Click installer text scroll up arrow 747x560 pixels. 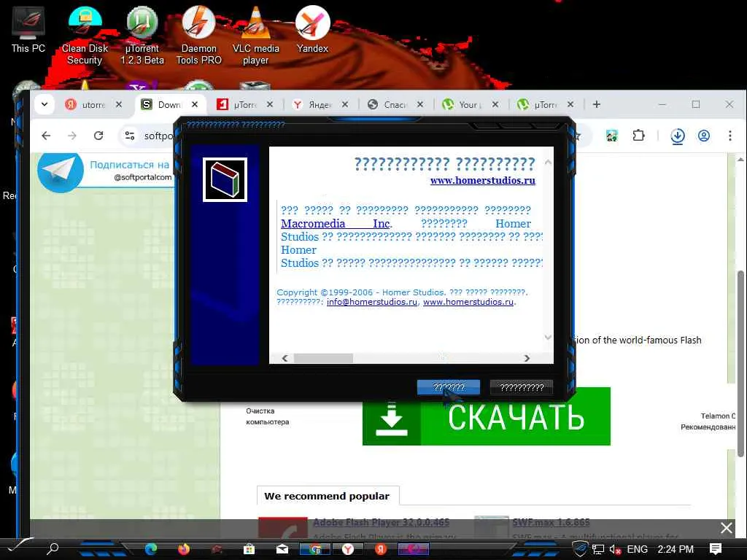point(548,163)
